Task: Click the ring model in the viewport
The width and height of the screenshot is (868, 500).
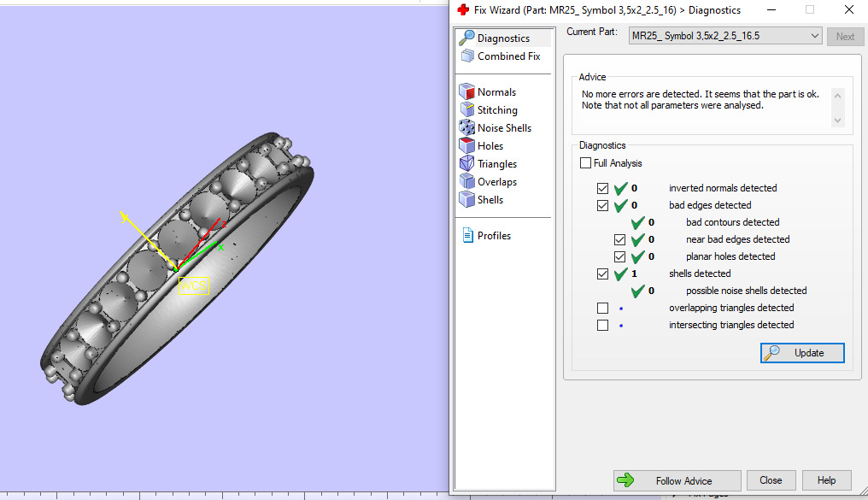Action: point(177,268)
